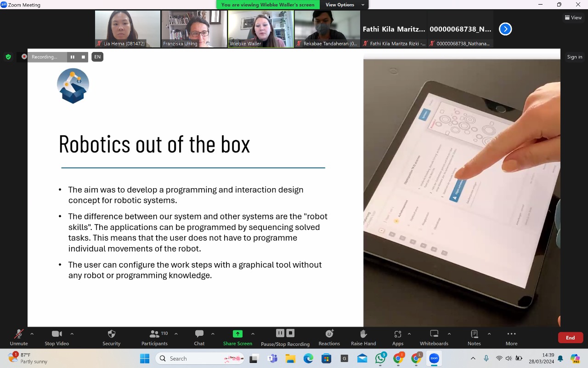This screenshot has height=368, width=588.
Task: Raise Hand in the meeting
Action: point(363,337)
